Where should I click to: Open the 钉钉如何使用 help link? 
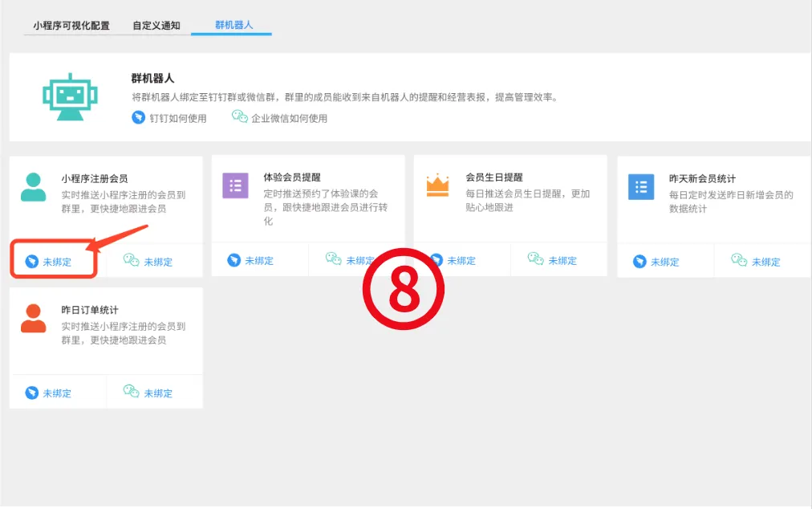[178, 118]
